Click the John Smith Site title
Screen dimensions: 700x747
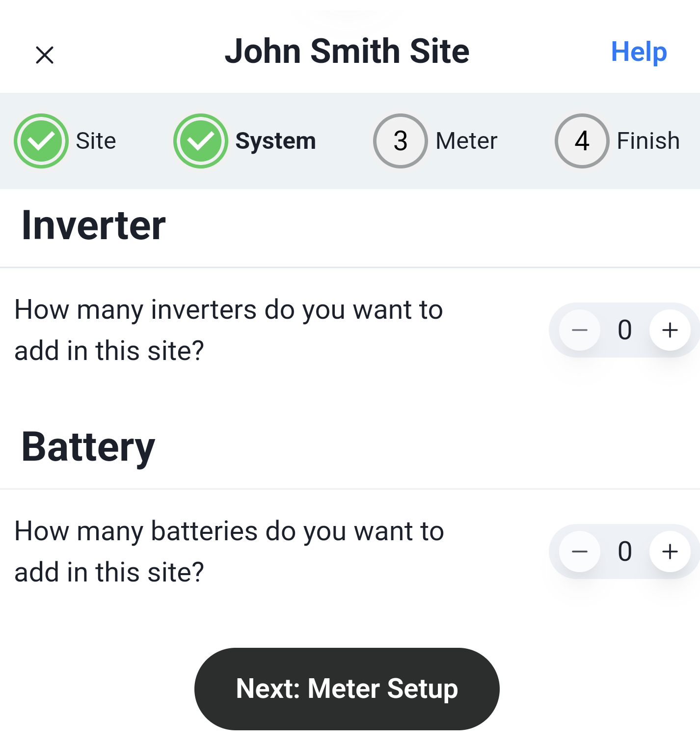click(x=347, y=52)
